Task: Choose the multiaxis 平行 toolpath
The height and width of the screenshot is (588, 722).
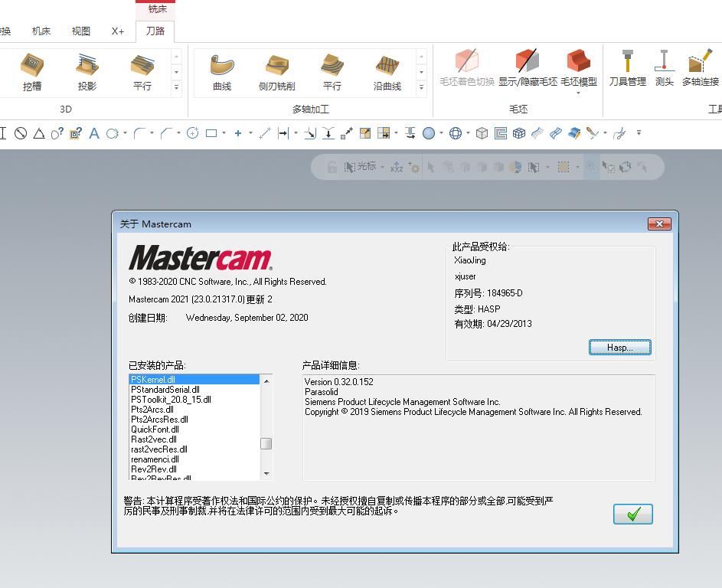Action: [x=332, y=72]
